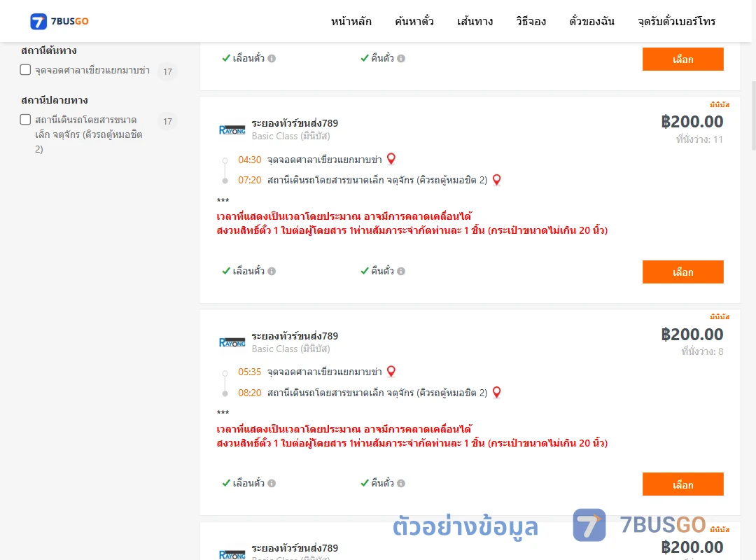This screenshot has height=560, width=756.
Task: Click the ที่นั่งว่าง: 11 seats text
Action: (699, 139)
